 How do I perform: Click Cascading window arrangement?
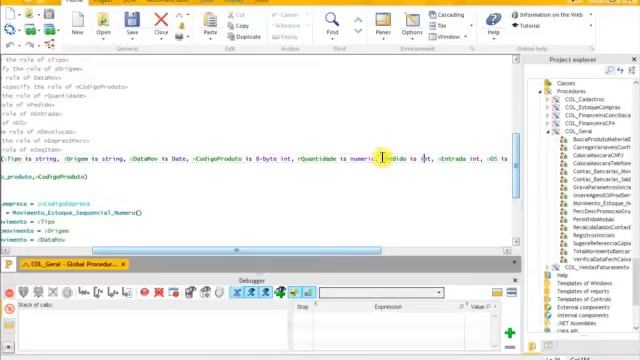[x=447, y=15]
